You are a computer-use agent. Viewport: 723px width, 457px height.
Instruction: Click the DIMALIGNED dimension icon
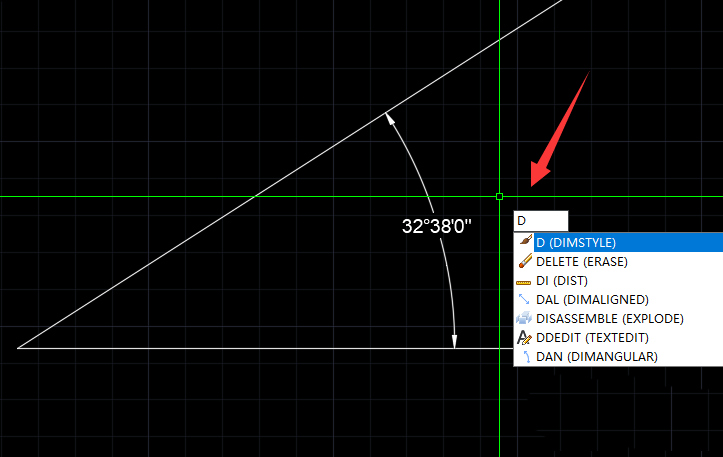(x=525, y=299)
